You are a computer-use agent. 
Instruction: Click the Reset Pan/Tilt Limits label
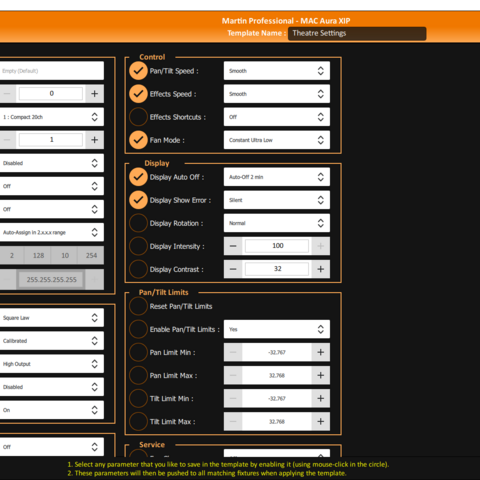(181, 306)
